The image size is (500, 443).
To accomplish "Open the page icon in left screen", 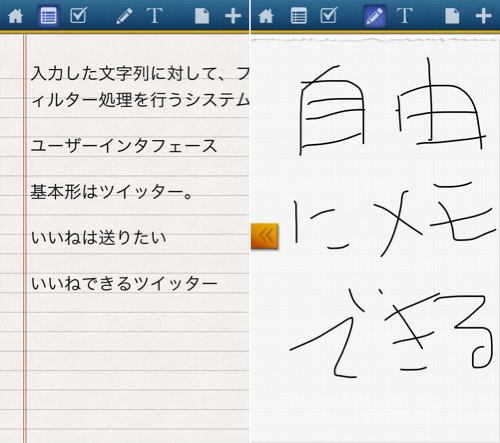I will point(202,16).
